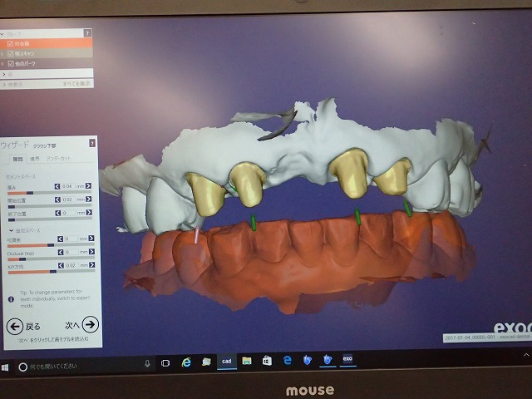Click the 厚み thickness slider
Viewport: 532px width, 399px height.
pyautogui.click(x=28, y=193)
